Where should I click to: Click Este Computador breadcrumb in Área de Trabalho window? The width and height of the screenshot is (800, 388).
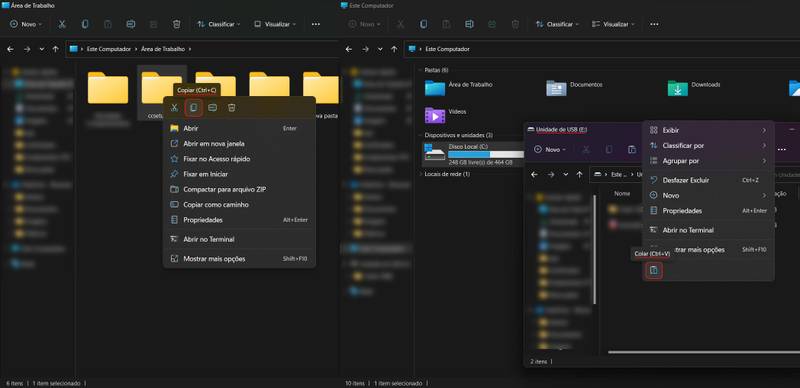pyautogui.click(x=109, y=49)
